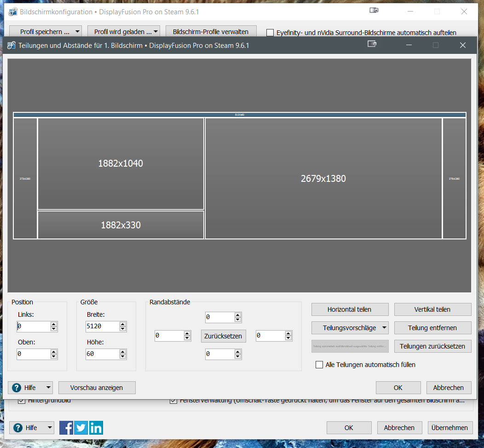The width and height of the screenshot is (484, 448).
Task: Focus the right Randabstände margin field
Action: tap(271, 336)
